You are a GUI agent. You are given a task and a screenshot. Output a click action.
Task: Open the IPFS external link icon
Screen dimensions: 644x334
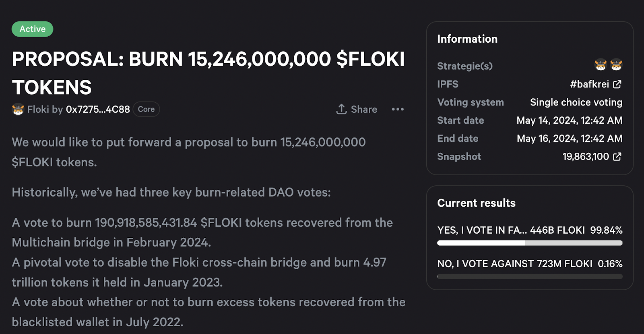617,84
